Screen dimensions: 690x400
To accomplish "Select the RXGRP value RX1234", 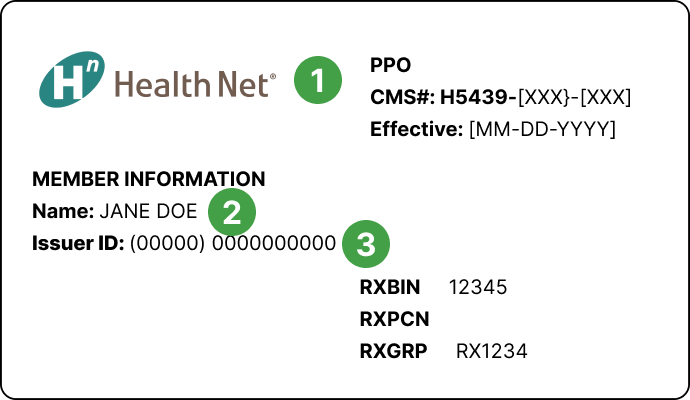I will [x=492, y=351].
